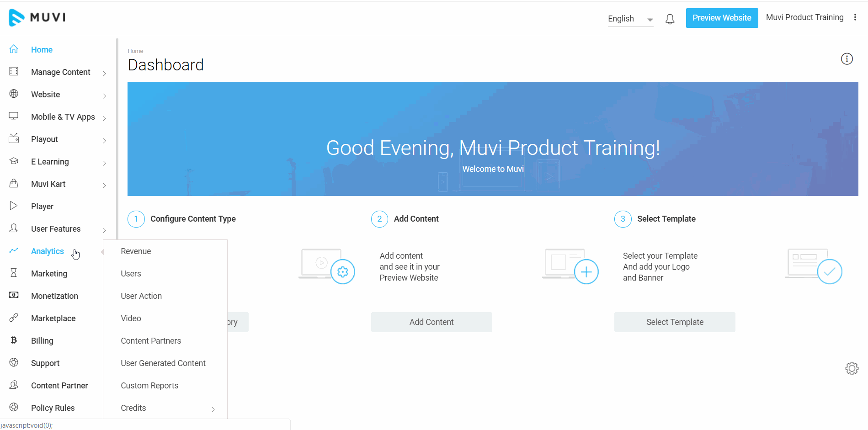868x430 pixels.
Task: Open the settings gear icon
Action: click(852, 368)
